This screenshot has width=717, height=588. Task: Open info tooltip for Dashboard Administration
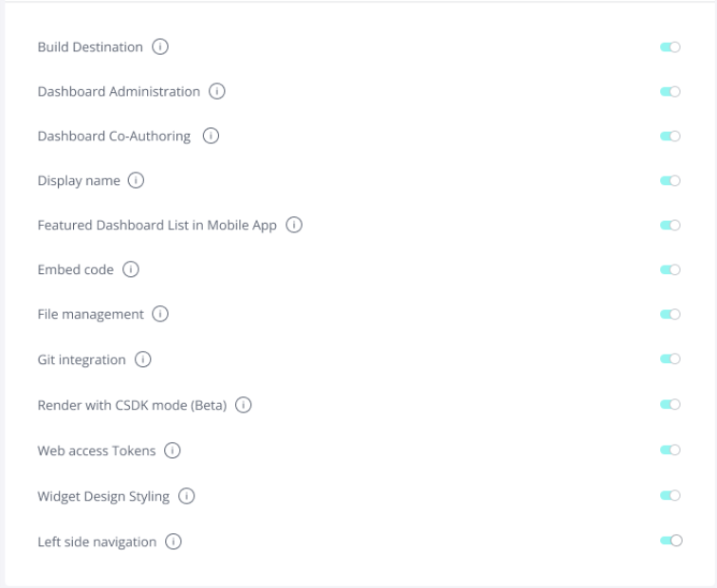pyautogui.click(x=217, y=92)
